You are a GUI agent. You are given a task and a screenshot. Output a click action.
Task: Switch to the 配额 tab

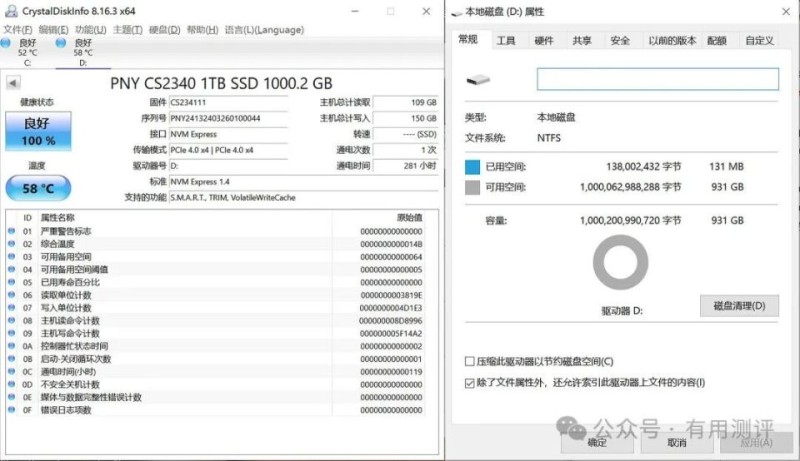[717, 40]
